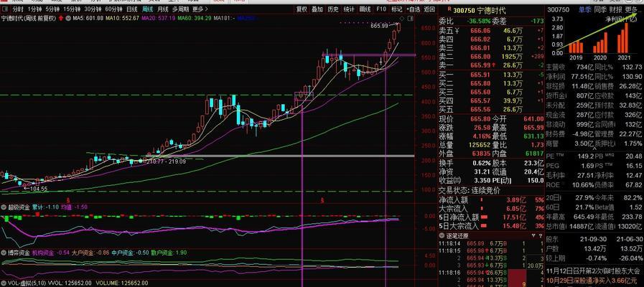Select the 单季 tab in finance panel
The image size is (644, 287).
[x=585, y=9]
